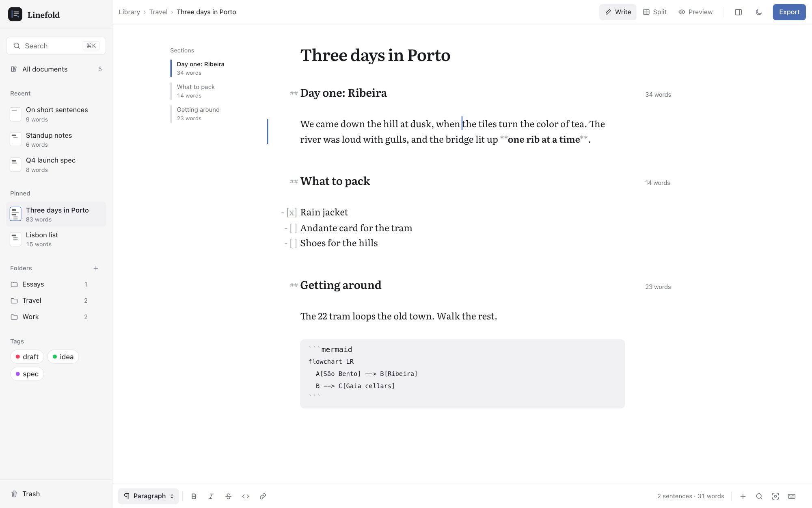Screen dimensions: 812x508
Task: Filter by the spec tag
Action: pyautogui.click(x=27, y=374)
